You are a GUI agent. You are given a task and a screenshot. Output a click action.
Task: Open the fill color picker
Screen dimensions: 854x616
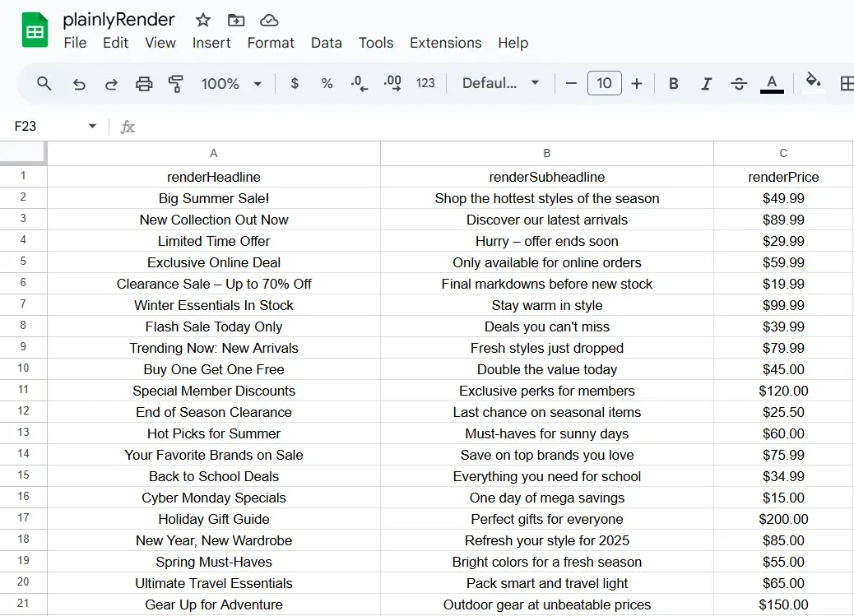point(813,83)
